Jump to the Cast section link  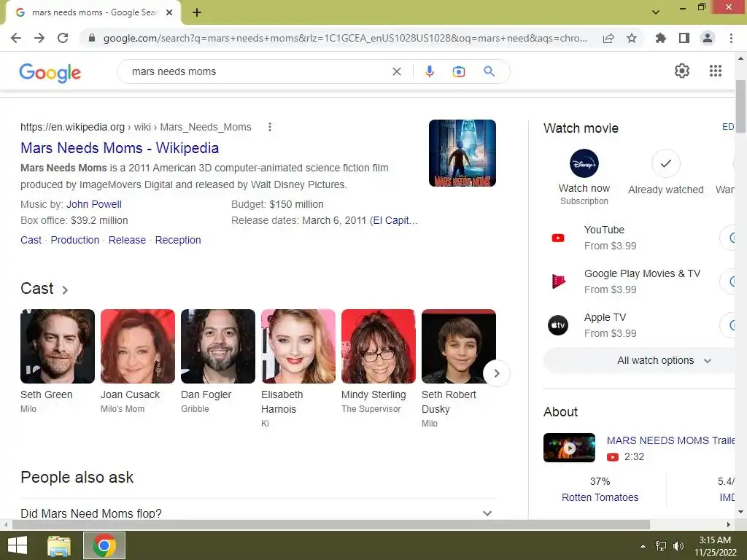[31, 240]
